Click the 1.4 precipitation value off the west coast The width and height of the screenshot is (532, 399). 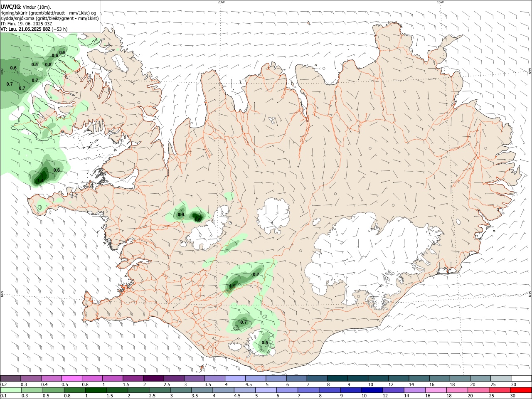40,180
